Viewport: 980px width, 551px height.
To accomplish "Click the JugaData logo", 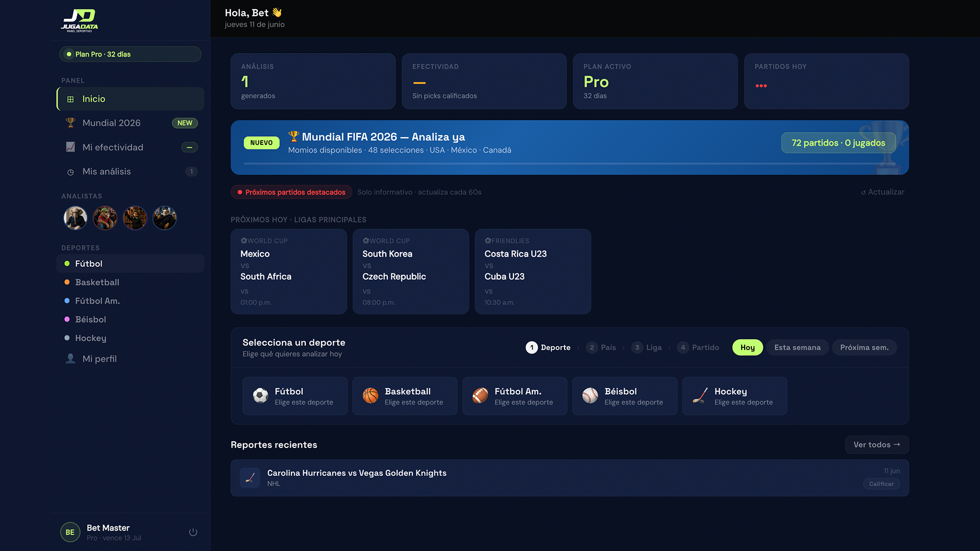I will [80, 20].
